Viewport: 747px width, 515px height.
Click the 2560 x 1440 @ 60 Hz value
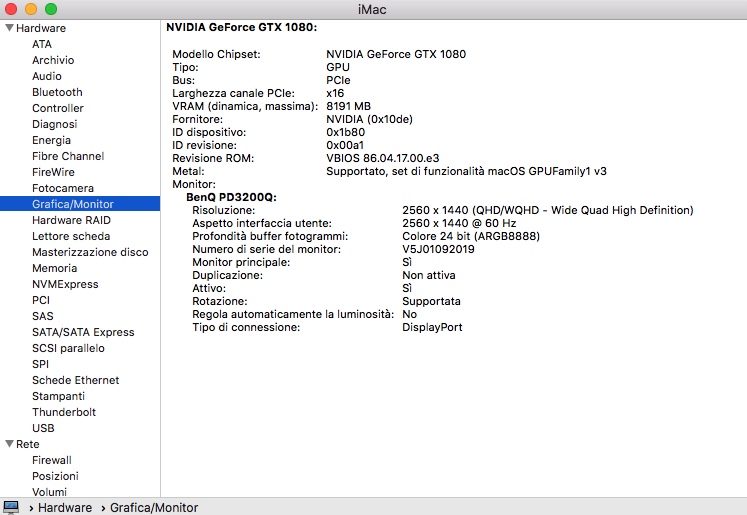tap(459, 223)
